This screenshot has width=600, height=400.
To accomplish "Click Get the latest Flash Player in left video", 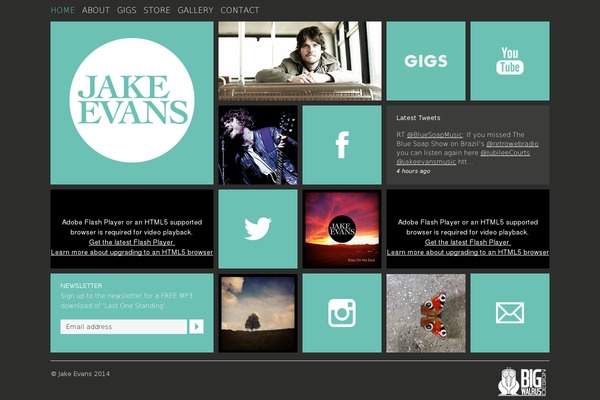I will tap(132, 242).
